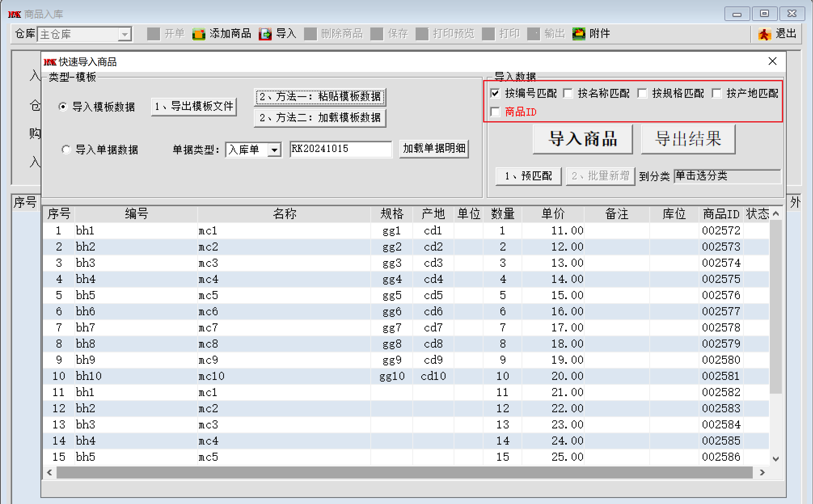Screen dimensions: 813x504
Task: Click the 导入 toolbar icon
Action: (x=265, y=34)
